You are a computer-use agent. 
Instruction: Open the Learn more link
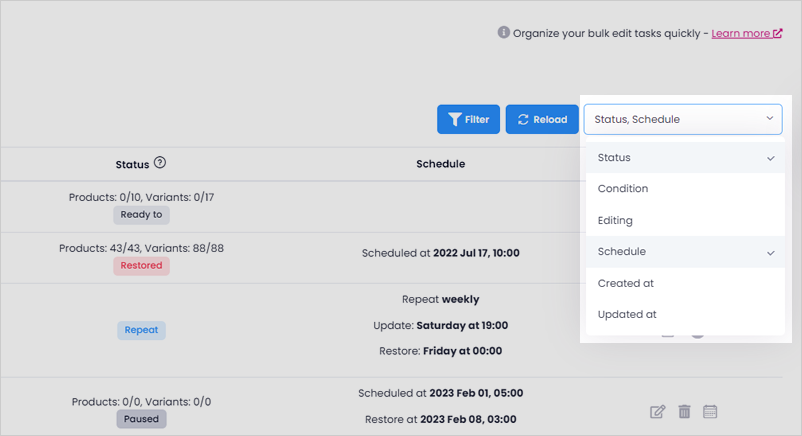[741, 33]
